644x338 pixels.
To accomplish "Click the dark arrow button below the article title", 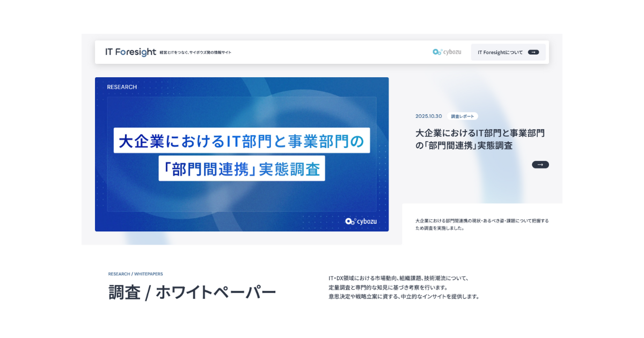I will [x=540, y=165].
